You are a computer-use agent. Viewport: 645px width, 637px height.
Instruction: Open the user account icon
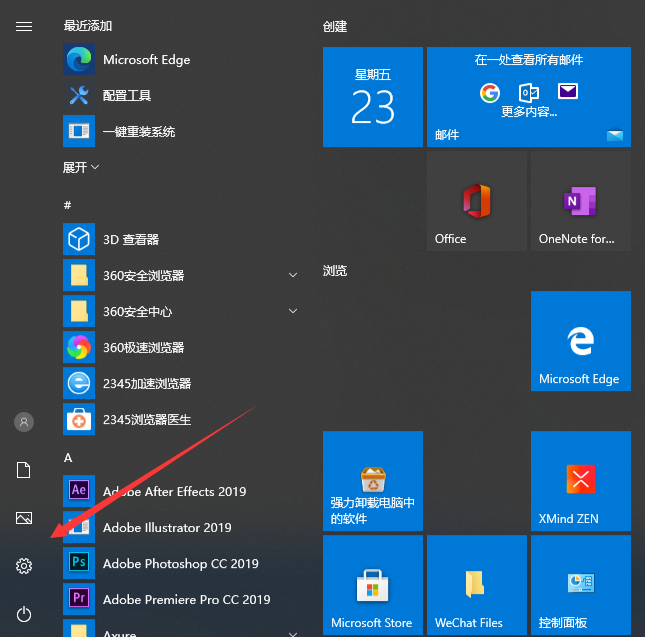click(x=24, y=422)
